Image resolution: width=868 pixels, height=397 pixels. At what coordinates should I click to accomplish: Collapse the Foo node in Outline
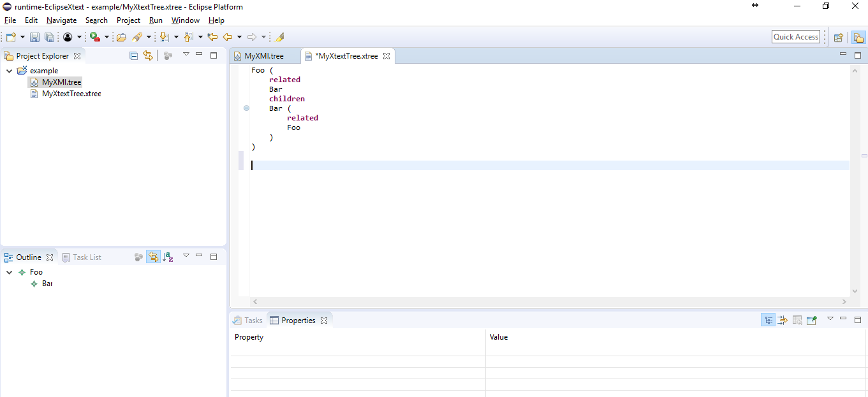pyautogui.click(x=9, y=272)
